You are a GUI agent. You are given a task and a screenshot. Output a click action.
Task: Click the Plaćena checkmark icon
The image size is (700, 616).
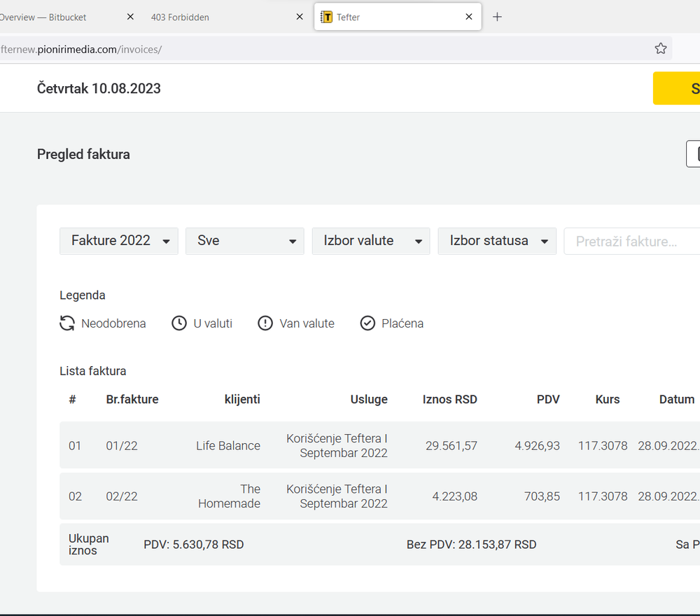(367, 323)
